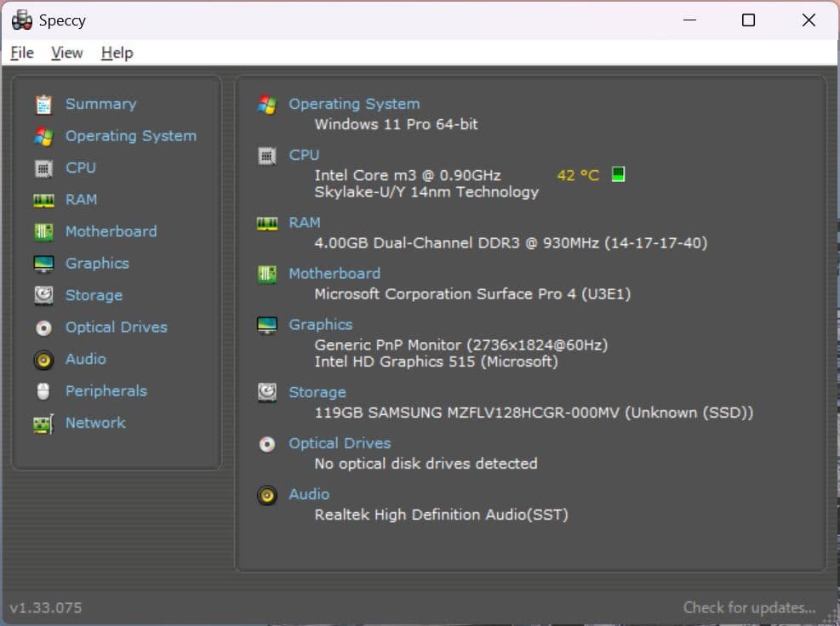Click the version number v1.33.075
This screenshot has width=840, height=626.
pos(46,608)
